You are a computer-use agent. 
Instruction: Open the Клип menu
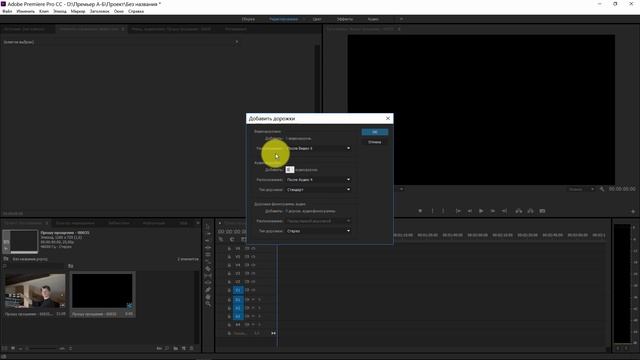pos(44,11)
